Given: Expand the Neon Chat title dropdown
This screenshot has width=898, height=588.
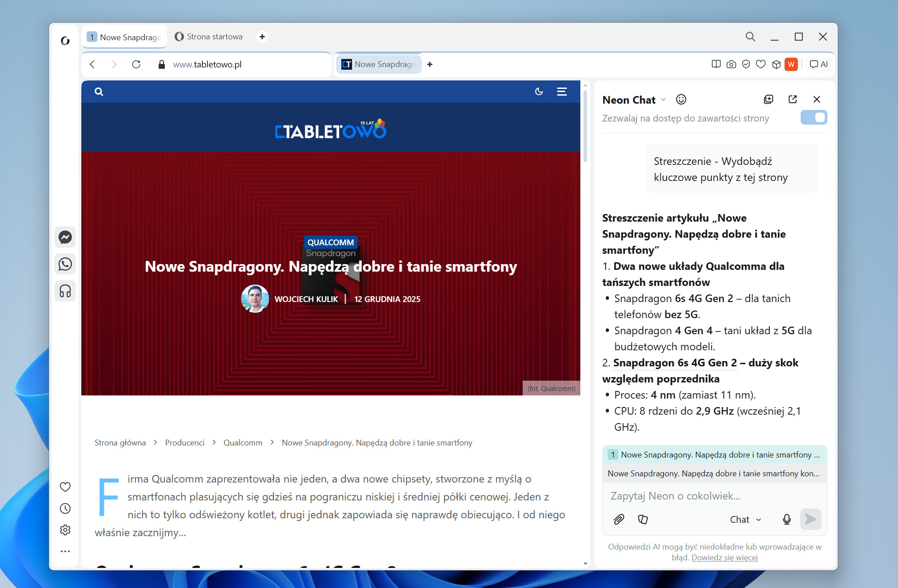Looking at the screenshot, I should [663, 100].
